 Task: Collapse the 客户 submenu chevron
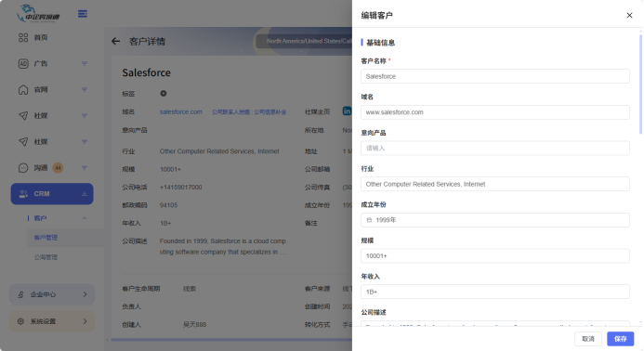coord(85,218)
